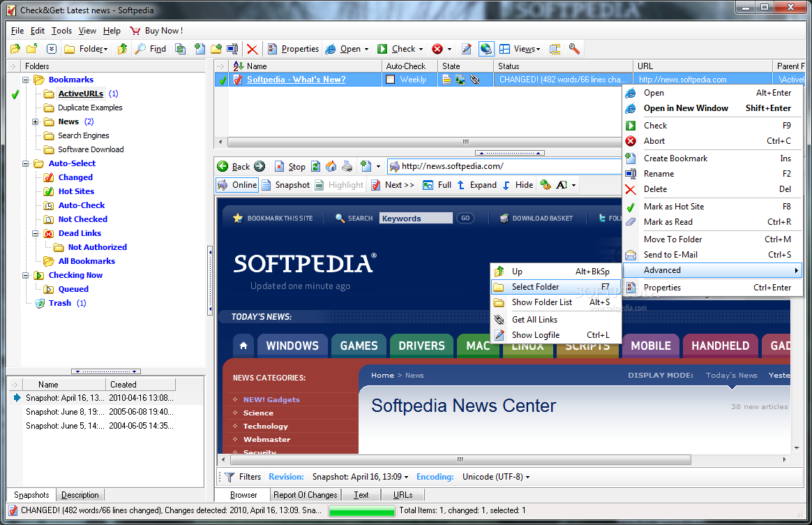This screenshot has height=525, width=812.
Task: Click the bookmark list horizontal scrollbar
Action: [x=424, y=142]
